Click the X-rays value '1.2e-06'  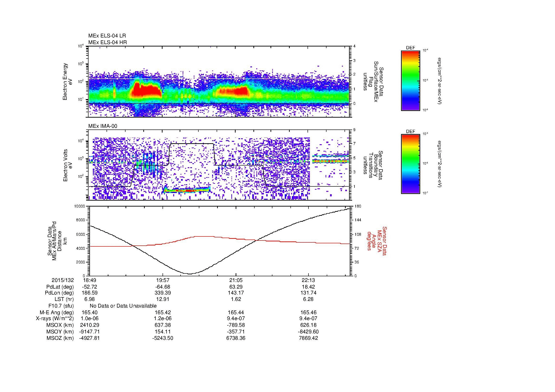click(x=163, y=318)
